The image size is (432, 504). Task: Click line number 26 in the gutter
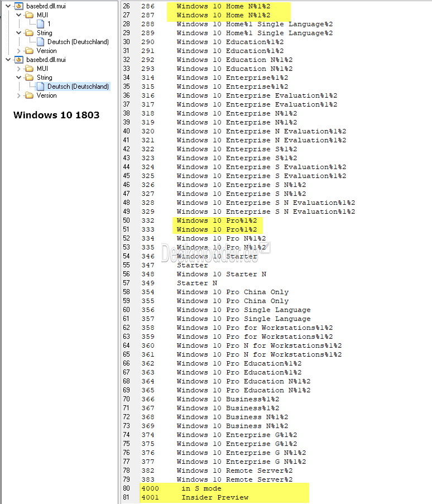pyautogui.click(x=126, y=6)
